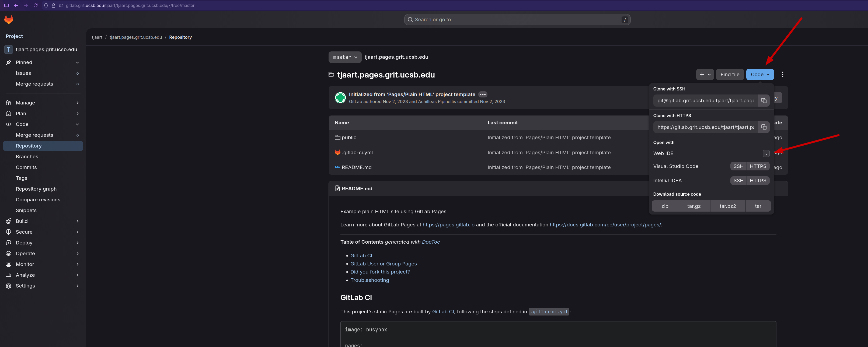Expand the commit message ellipsis button
The image size is (868, 347).
coord(483,95)
